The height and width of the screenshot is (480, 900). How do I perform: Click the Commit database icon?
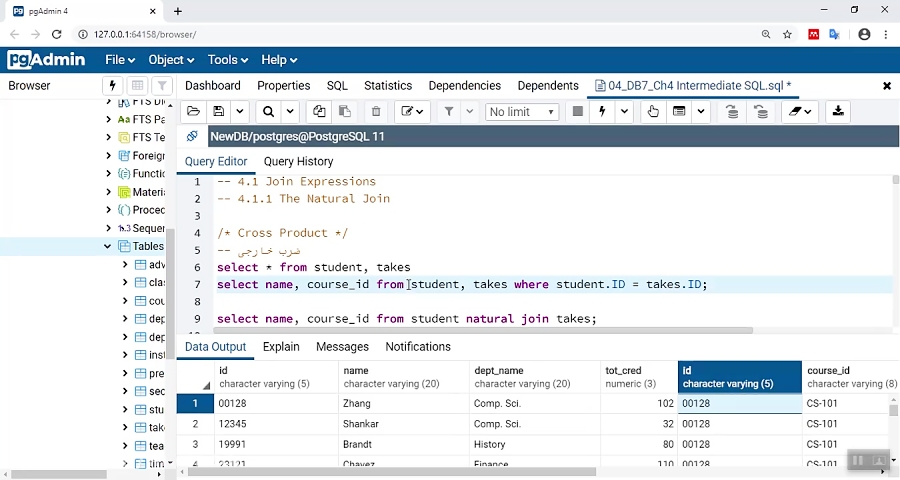coord(732,112)
